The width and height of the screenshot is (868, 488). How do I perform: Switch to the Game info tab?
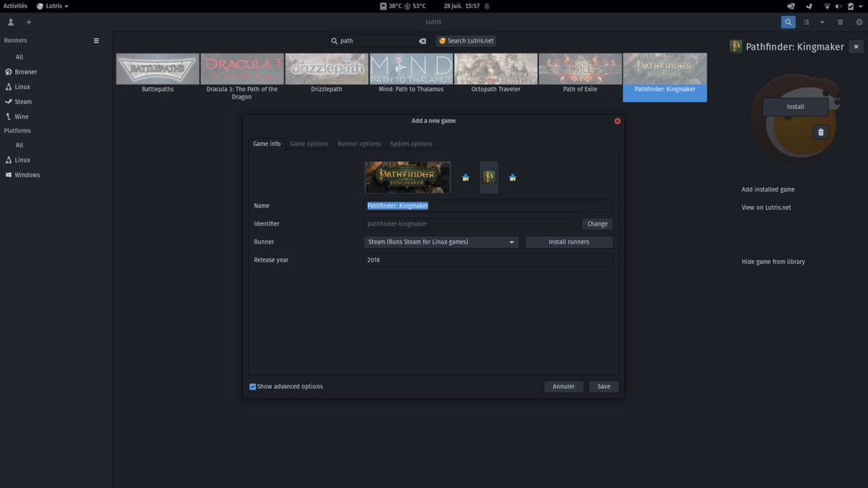pos(267,144)
